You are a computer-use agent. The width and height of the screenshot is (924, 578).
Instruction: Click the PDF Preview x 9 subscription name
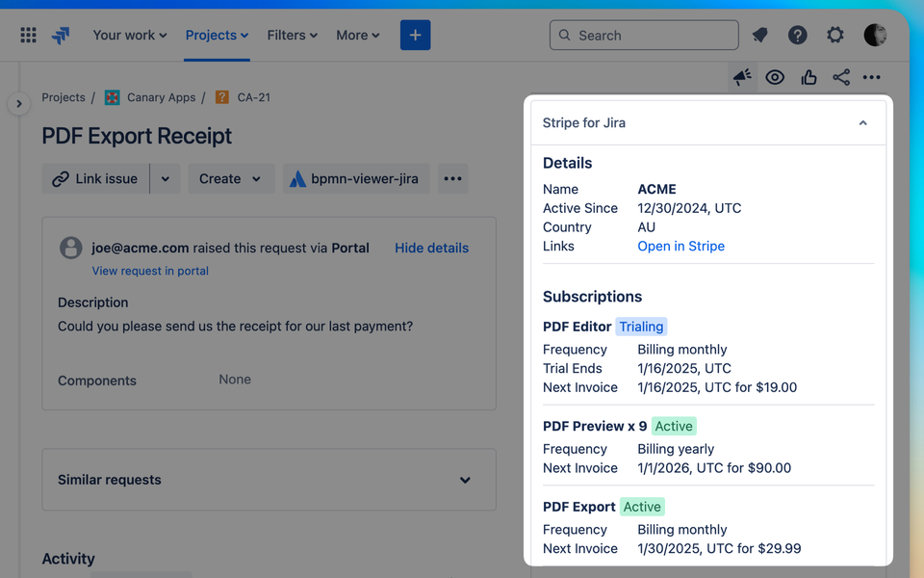pos(595,426)
